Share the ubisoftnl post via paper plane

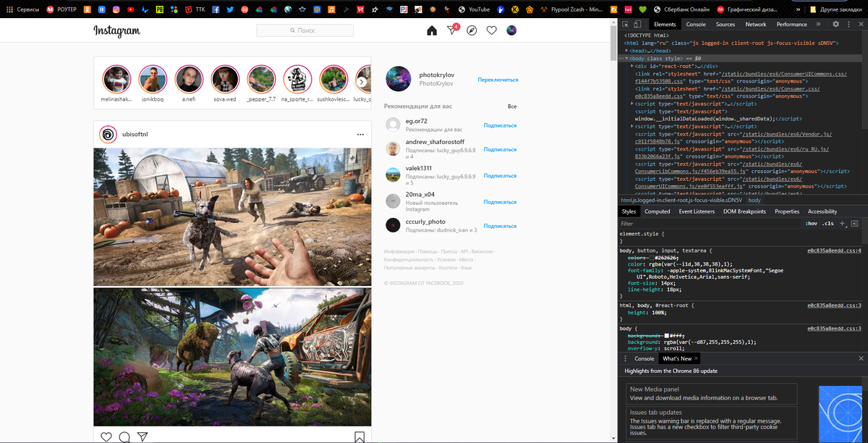coord(142,437)
